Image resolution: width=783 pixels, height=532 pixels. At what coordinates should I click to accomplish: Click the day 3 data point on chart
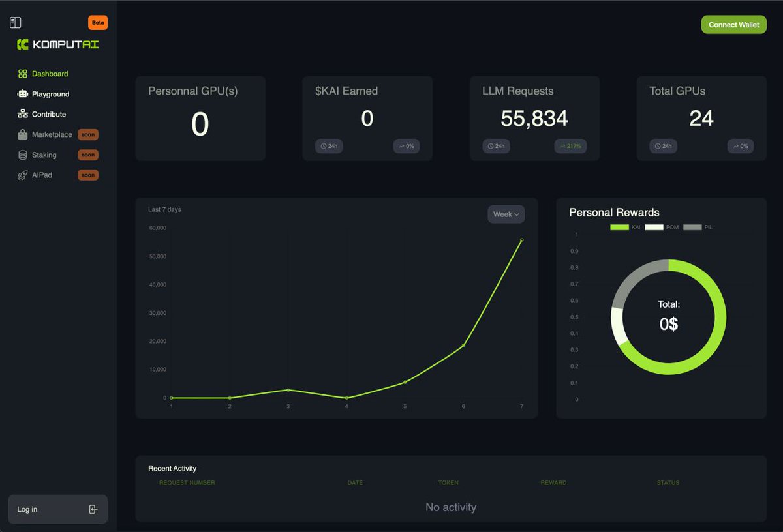(288, 390)
